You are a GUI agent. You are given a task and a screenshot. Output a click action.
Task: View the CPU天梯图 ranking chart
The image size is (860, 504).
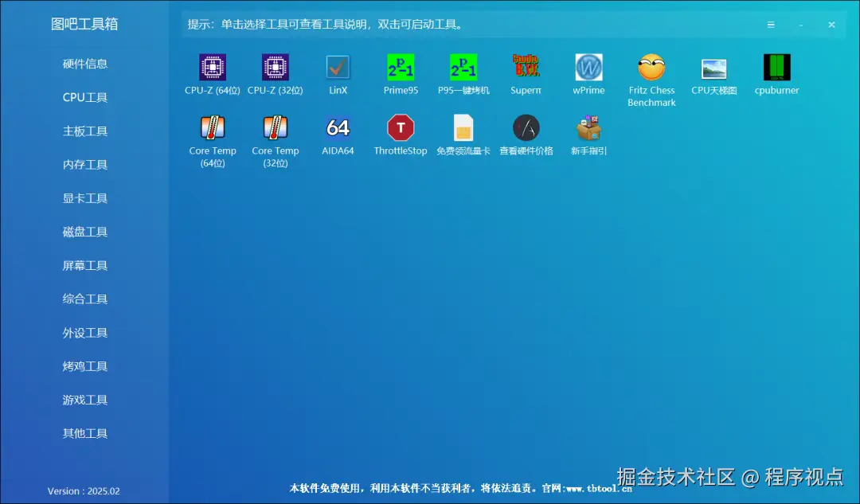[713, 75]
